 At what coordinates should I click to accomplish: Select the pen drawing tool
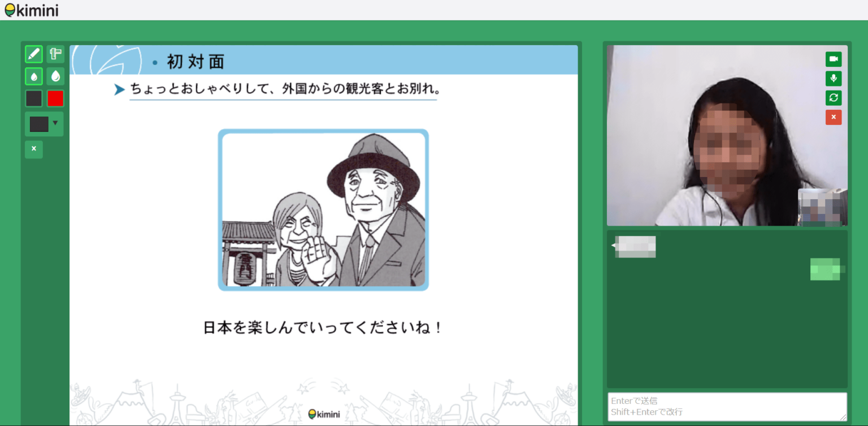click(33, 54)
